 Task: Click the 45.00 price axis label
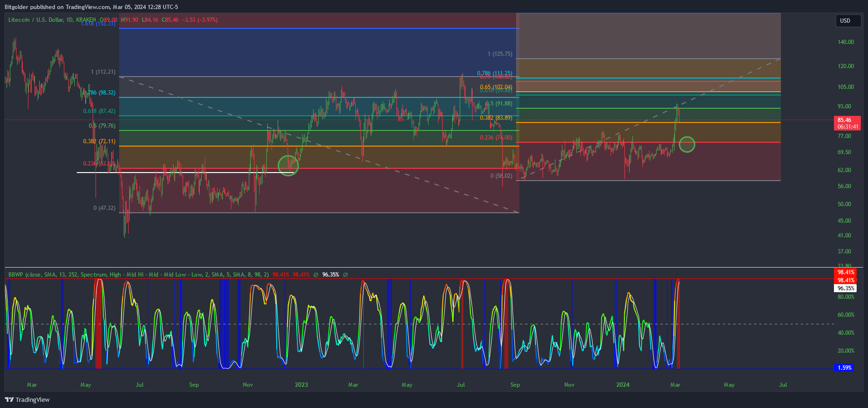pyautogui.click(x=844, y=221)
